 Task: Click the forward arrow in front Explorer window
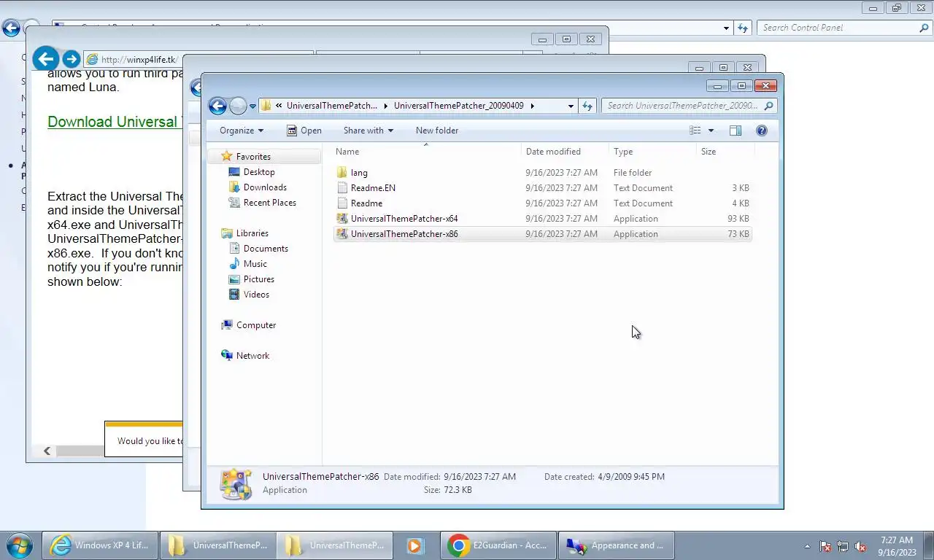coord(238,106)
